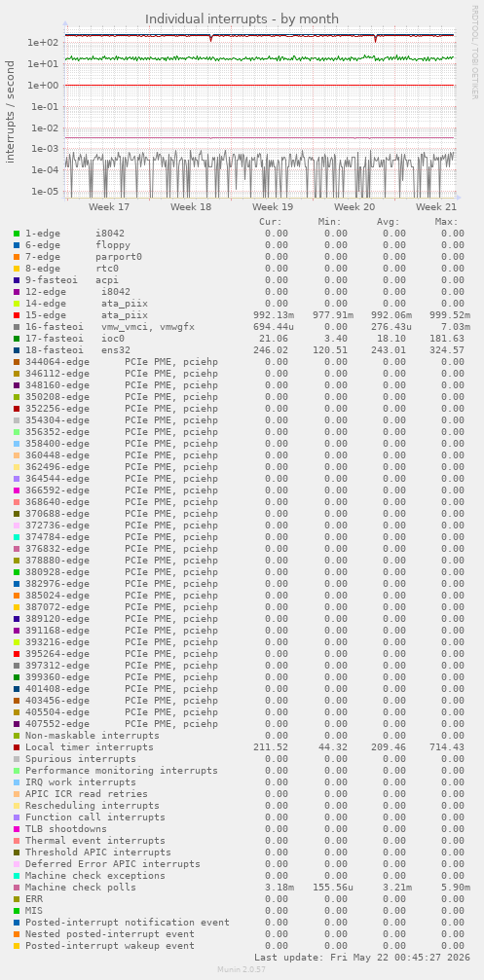This screenshot has height=980, width=484.
Task: Click the green 1-edge i8042 legend swatch
Action: (17, 234)
